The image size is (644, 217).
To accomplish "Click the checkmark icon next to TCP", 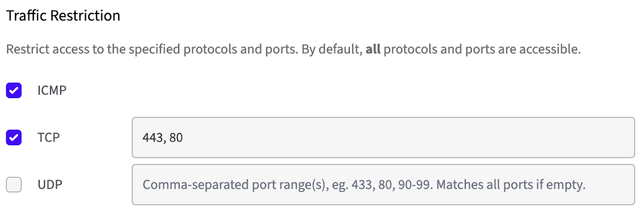I will point(13,138).
